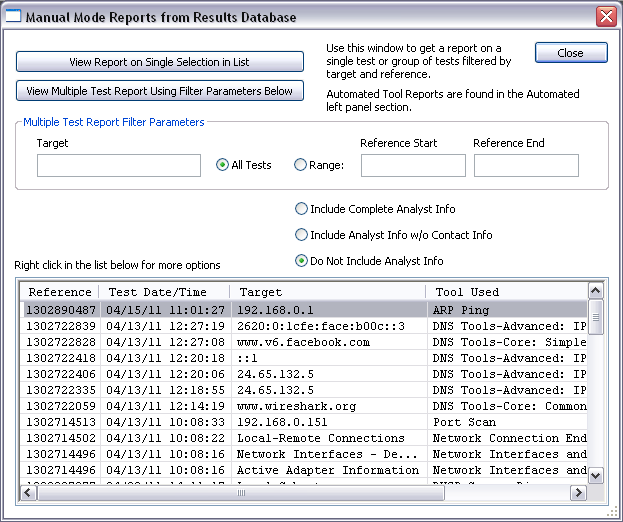This screenshot has width=623, height=522.
Task: Click the list's scroll right arrow
Action: click(x=578, y=493)
